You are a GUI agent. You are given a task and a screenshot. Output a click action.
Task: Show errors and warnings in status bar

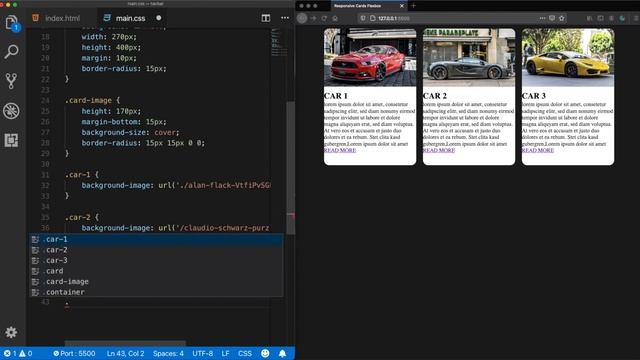coord(18,353)
